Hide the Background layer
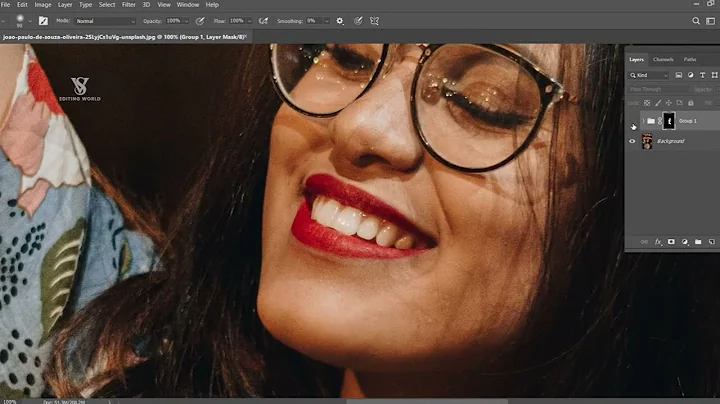The height and width of the screenshot is (404, 720). coord(632,141)
